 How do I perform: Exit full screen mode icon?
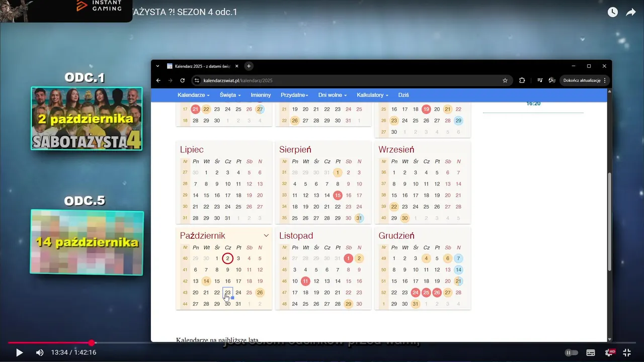[x=627, y=352]
